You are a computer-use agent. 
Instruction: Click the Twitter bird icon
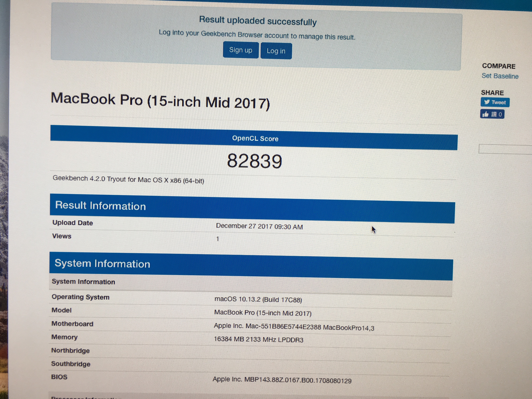pyautogui.click(x=487, y=102)
